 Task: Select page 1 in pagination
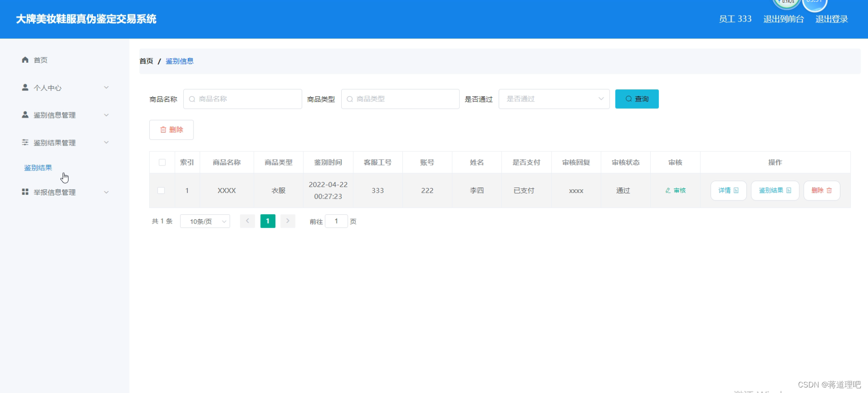(268, 221)
